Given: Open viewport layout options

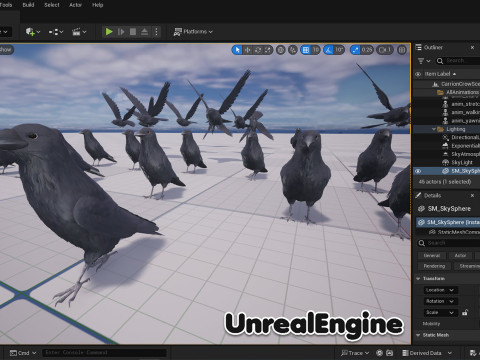Looking at the screenshot, I should coord(402,50).
